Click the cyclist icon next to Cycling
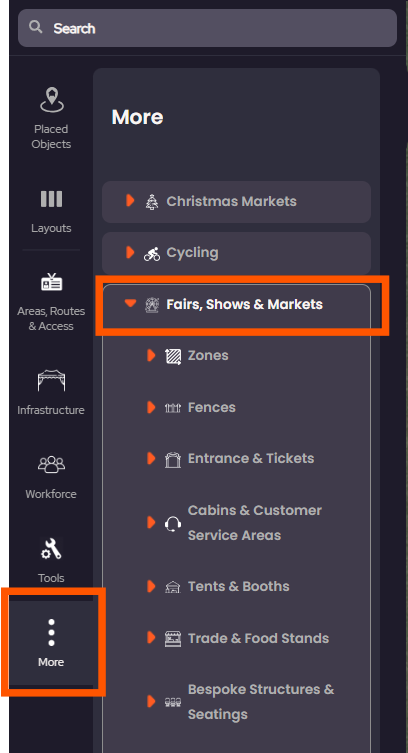 pyautogui.click(x=152, y=253)
